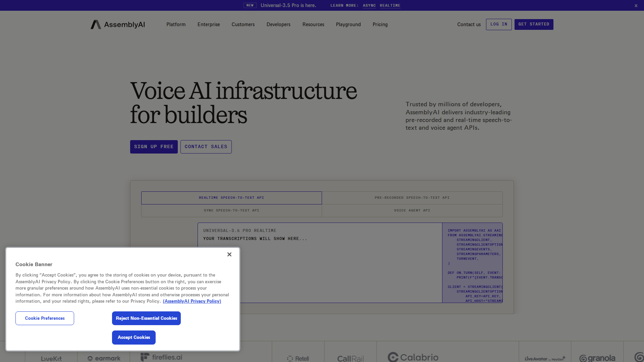Accept Cookies in the banner
The height and width of the screenshot is (362, 644).
coord(134,338)
